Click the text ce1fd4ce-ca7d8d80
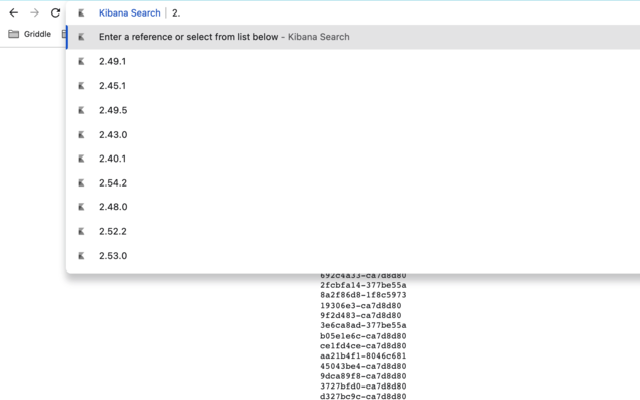The image size is (640, 400). pyautogui.click(x=363, y=346)
